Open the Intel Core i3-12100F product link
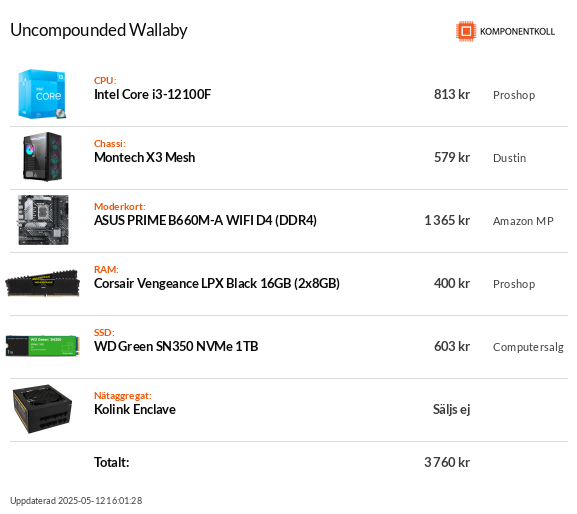The image size is (577, 514). tap(152, 95)
